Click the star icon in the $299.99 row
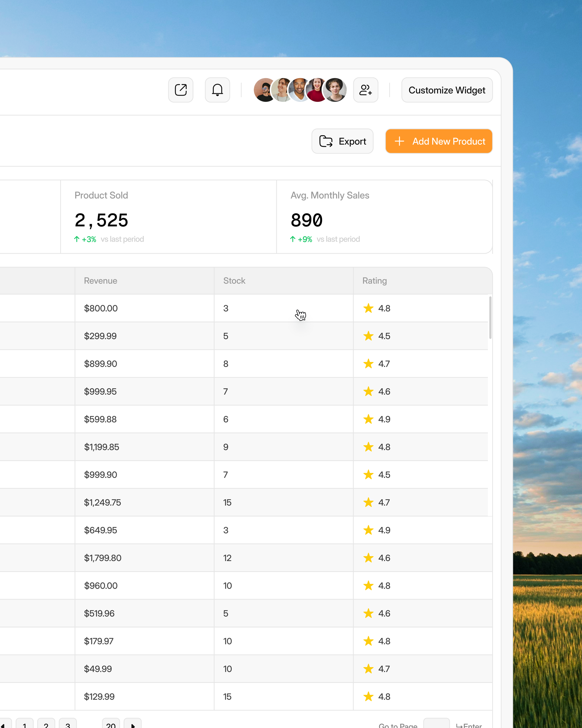582x728 pixels. point(368,336)
